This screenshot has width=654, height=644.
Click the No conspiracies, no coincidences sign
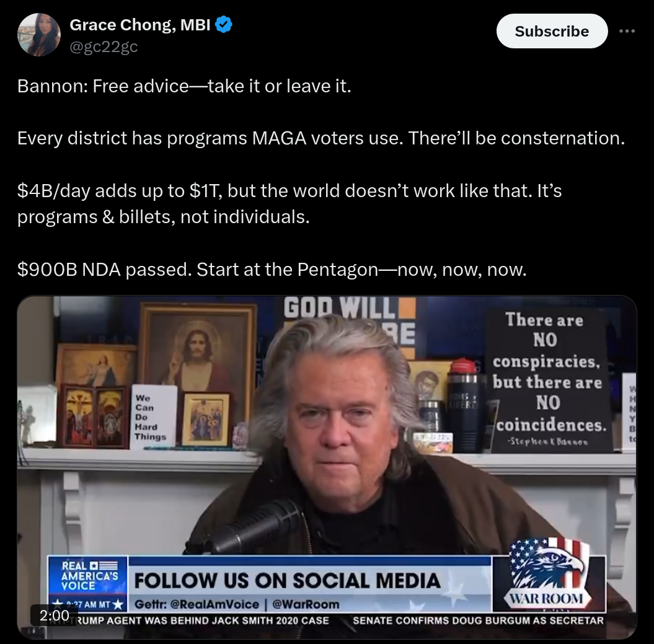(x=548, y=381)
